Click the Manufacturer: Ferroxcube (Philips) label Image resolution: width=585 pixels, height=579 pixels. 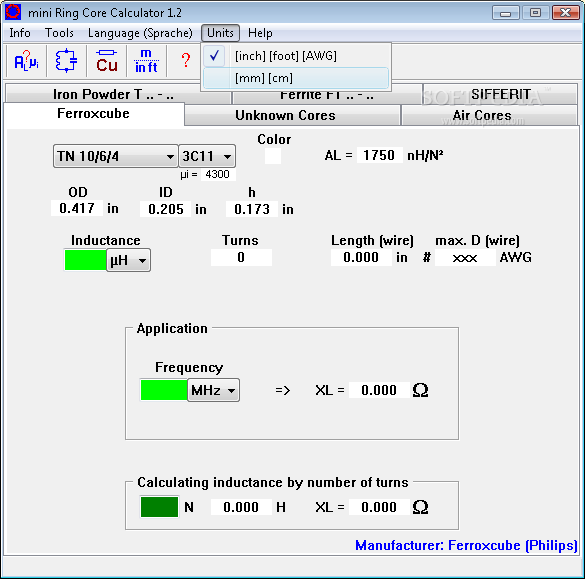click(x=466, y=545)
